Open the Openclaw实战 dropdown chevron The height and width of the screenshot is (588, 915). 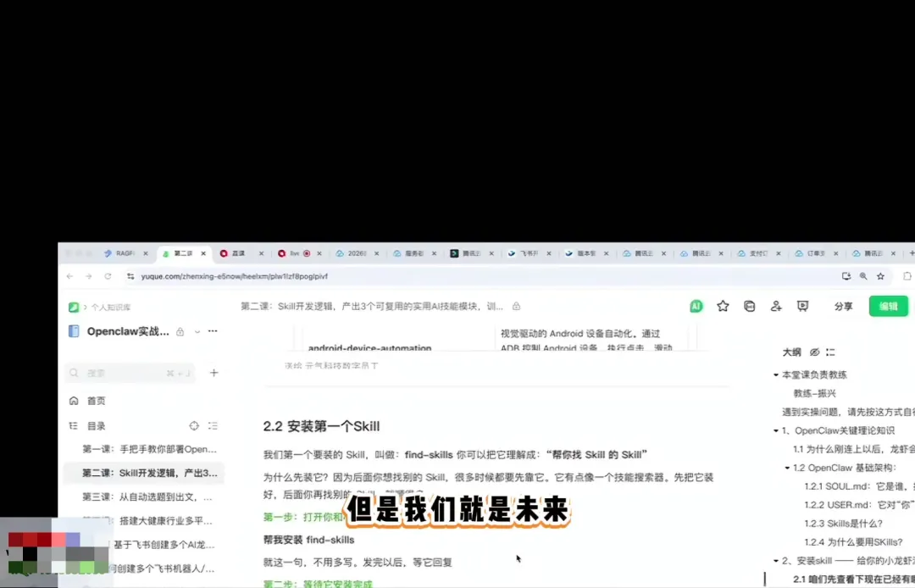(197, 332)
